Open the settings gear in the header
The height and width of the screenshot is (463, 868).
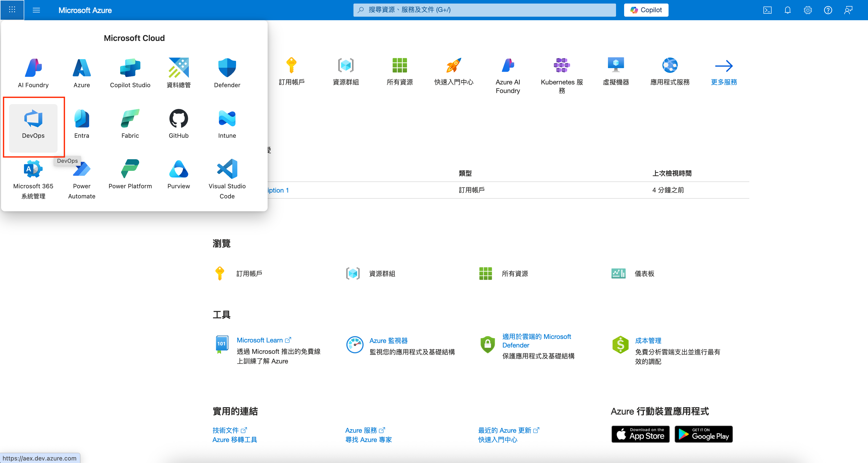pyautogui.click(x=808, y=10)
